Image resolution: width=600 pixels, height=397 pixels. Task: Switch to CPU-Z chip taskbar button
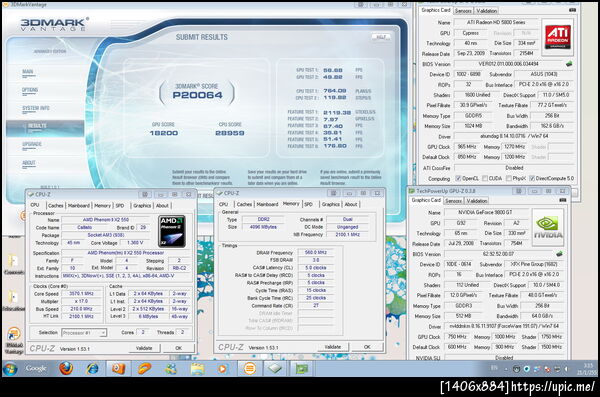coord(275,369)
